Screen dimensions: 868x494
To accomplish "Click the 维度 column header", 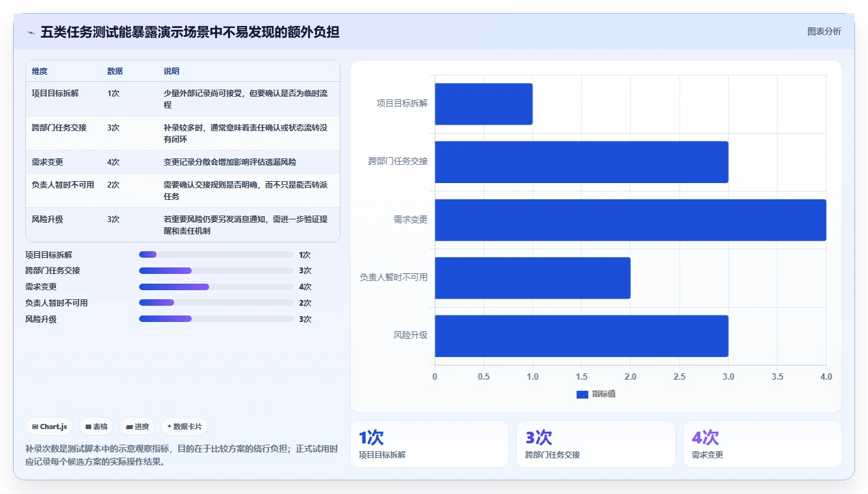I will [40, 71].
